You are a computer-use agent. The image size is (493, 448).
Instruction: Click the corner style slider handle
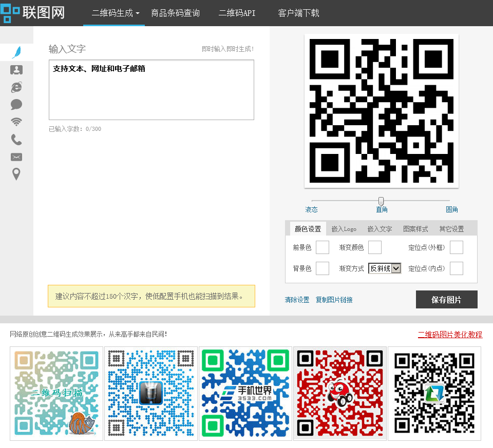tap(381, 201)
